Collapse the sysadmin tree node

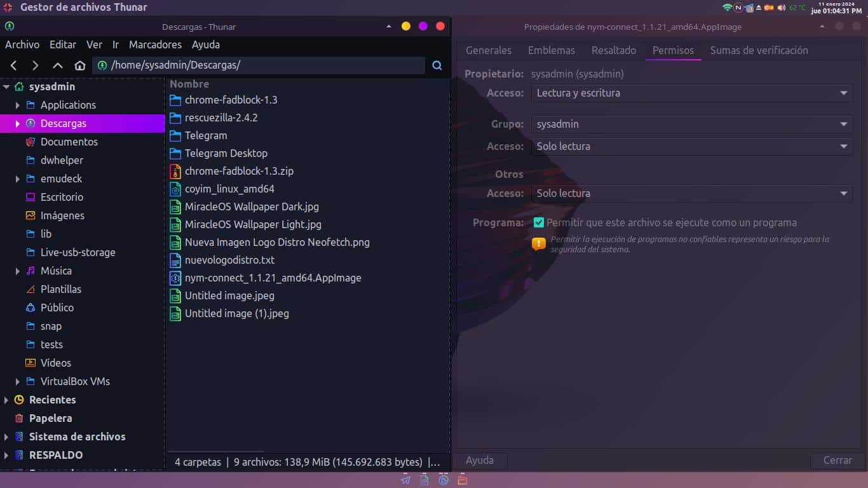point(6,87)
